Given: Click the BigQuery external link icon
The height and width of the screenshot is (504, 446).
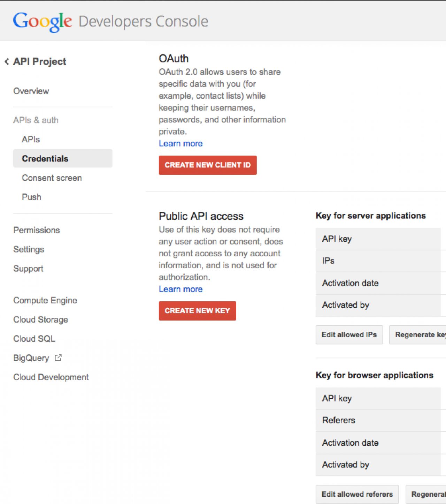Looking at the screenshot, I should pyautogui.click(x=58, y=358).
